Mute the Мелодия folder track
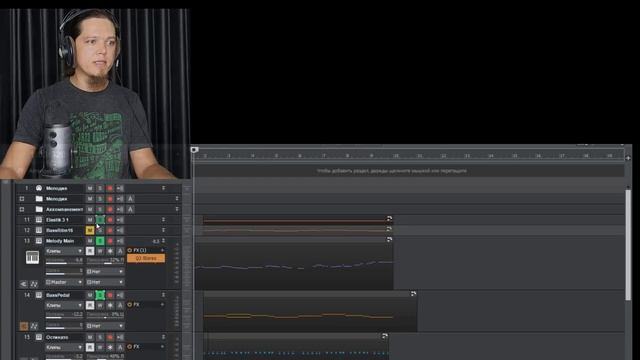640x360 pixels. (x=90, y=199)
